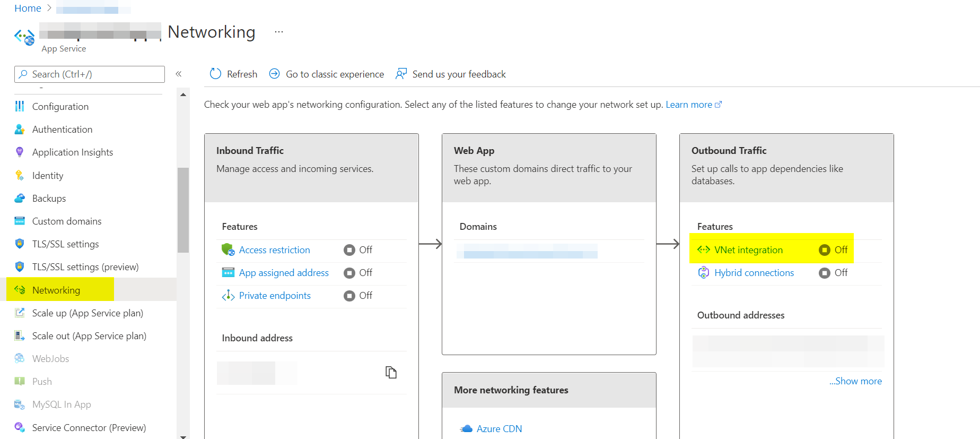The width and height of the screenshot is (980, 439).
Task: Collapse the left sidebar menu
Action: (x=179, y=74)
